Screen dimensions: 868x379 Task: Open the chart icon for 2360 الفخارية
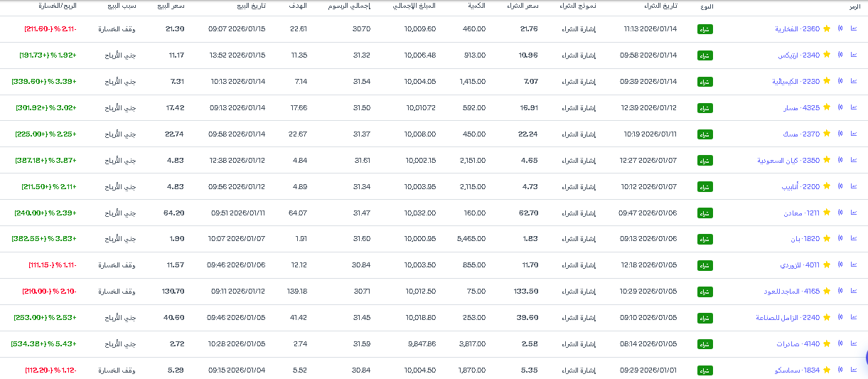click(x=854, y=29)
